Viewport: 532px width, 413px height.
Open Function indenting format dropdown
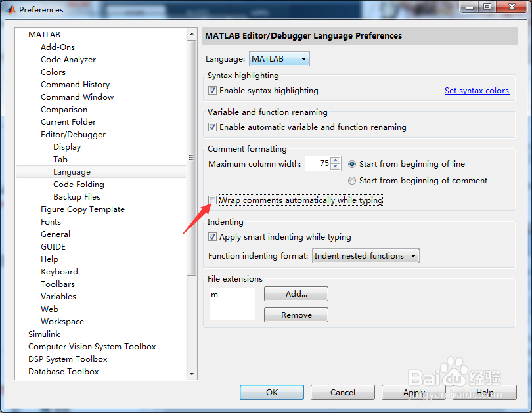click(366, 255)
